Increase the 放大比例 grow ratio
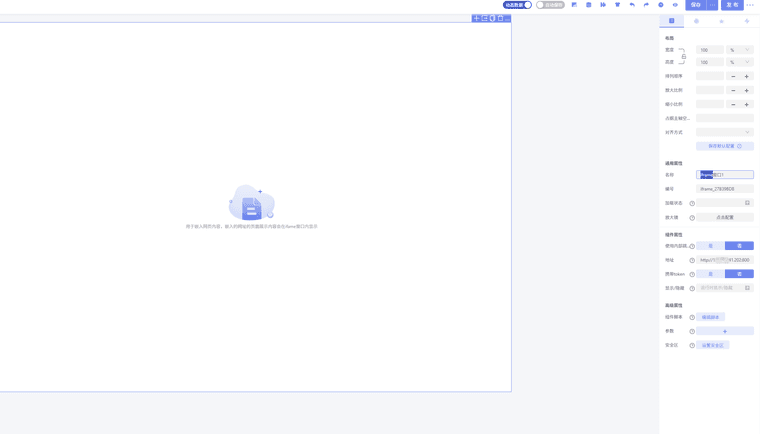 tap(747, 90)
